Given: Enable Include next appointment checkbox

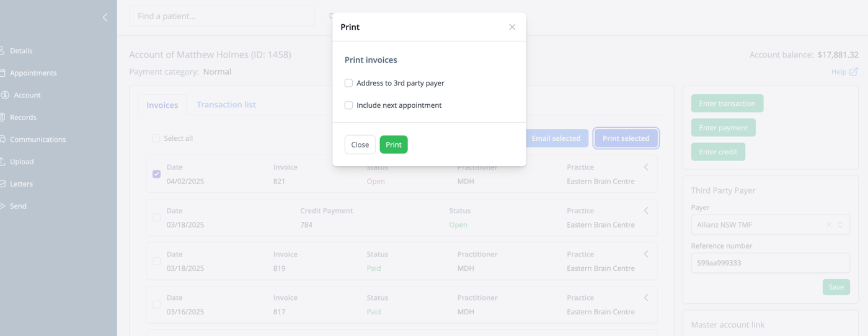Looking at the screenshot, I should (x=348, y=105).
